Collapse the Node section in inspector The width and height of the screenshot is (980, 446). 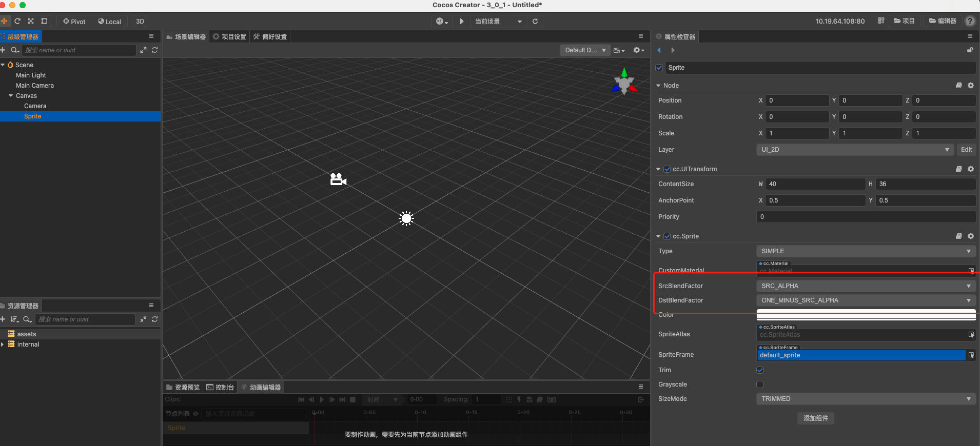tap(658, 86)
